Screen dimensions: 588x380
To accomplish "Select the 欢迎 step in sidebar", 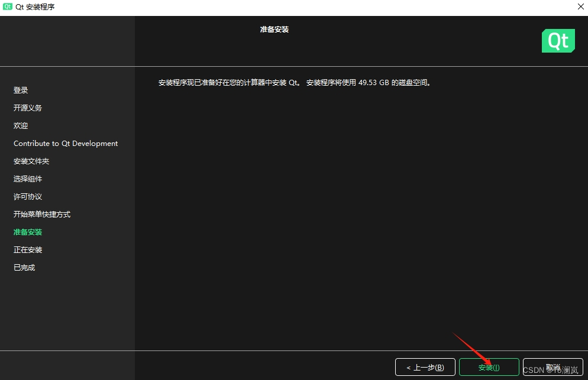I will click(21, 125).
